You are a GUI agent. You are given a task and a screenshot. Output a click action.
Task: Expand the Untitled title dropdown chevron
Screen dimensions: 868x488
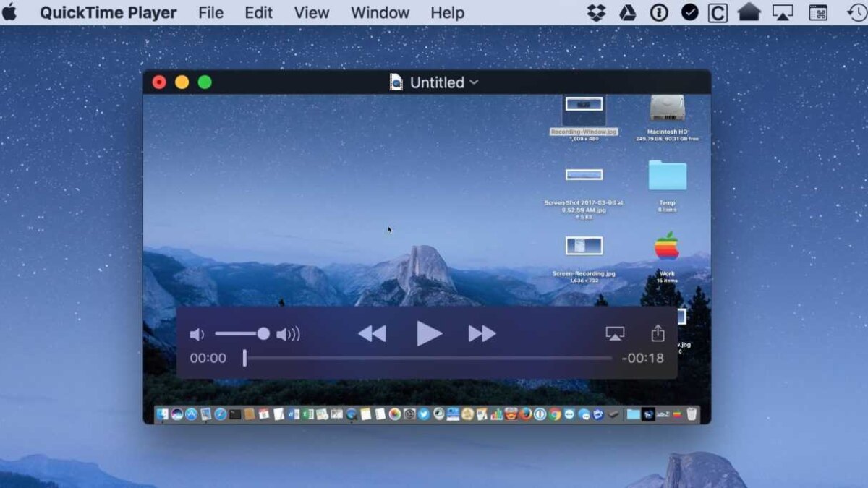(x=475, y=82)
